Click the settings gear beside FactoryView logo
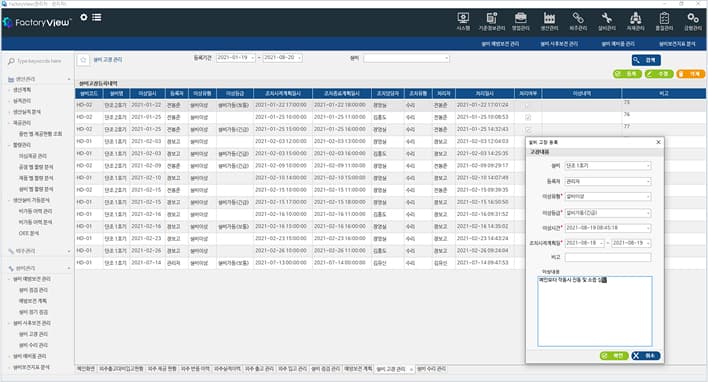 pyautogui.click(x=84, y=17)
